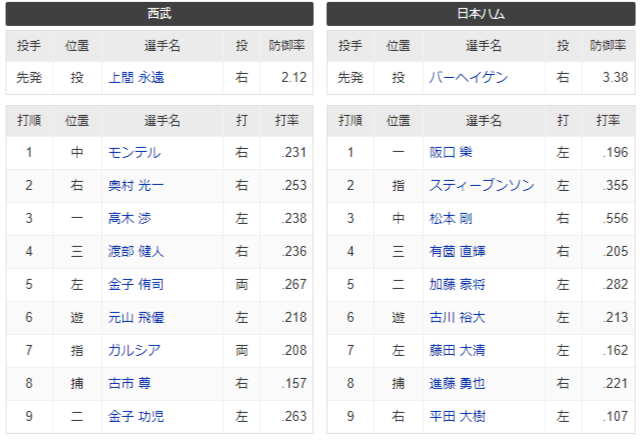Open 加藤 豪将 player page
Image resolution: width=642 pixels, height=445 pixels.
pyautogui.click(x=457, y=285)
